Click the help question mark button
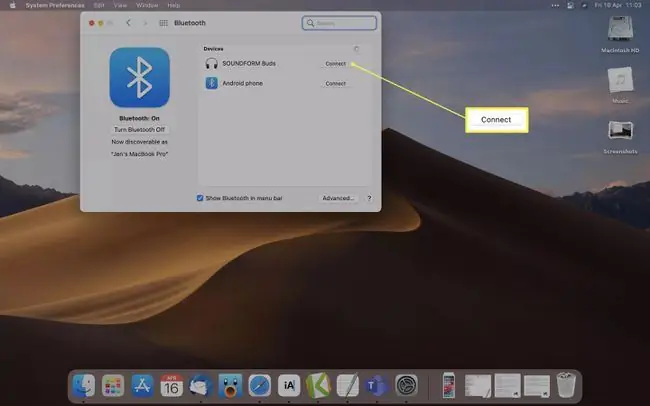 [x=369, y=198]
